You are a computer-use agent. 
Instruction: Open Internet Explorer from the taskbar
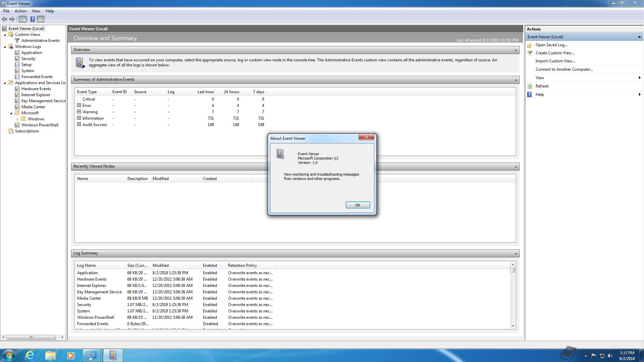pos(30,355)
